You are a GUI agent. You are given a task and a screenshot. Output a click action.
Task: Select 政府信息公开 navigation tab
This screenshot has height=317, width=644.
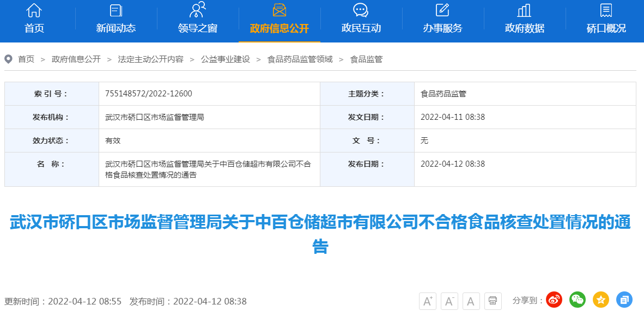[280, 28]
